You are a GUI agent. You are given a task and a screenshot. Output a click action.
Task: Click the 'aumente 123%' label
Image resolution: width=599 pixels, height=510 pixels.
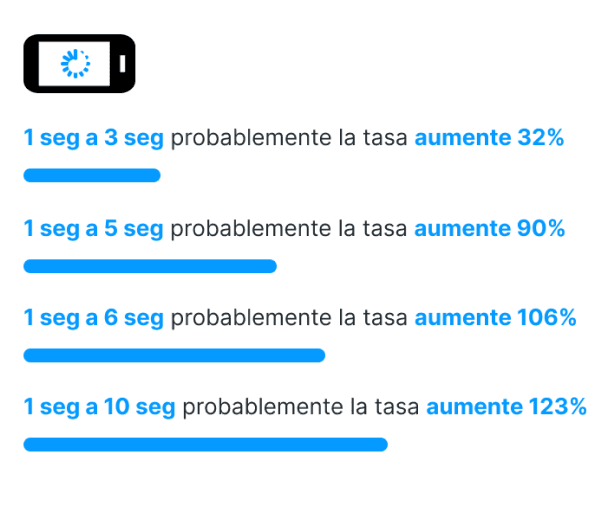point(507,406)
